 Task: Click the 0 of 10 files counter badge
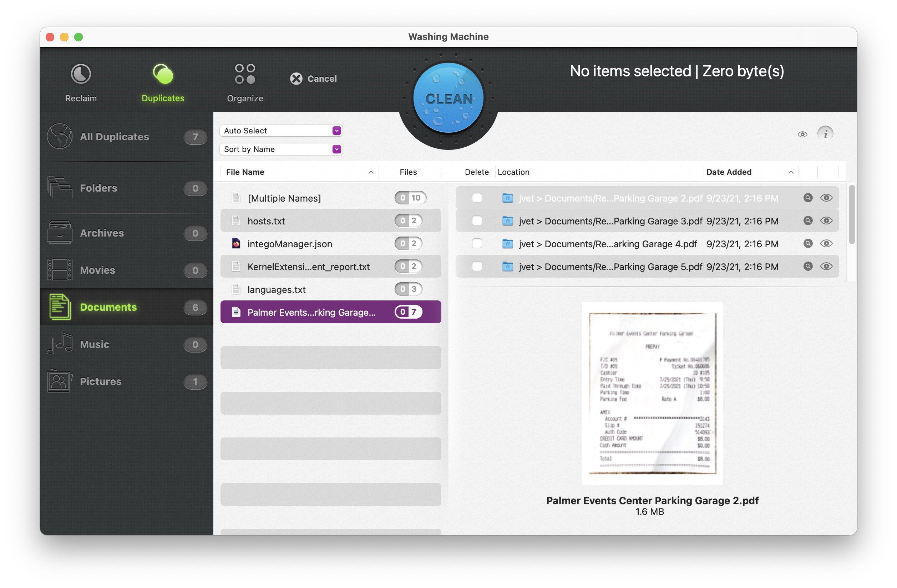click(x=410, y=198)
